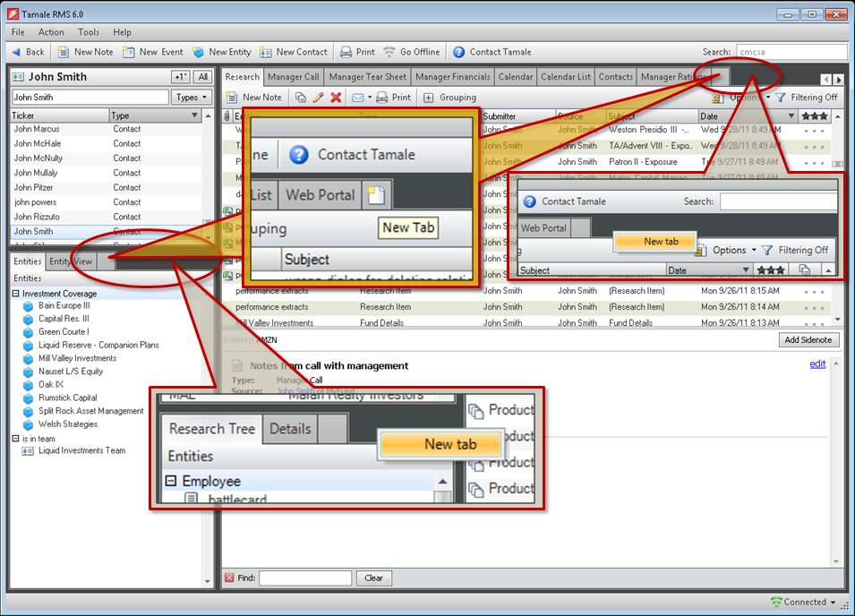Image resolution: width=855 pixels, height=616 pixels.
Task: Select John McHale contact row
Action: click(106, 143)
